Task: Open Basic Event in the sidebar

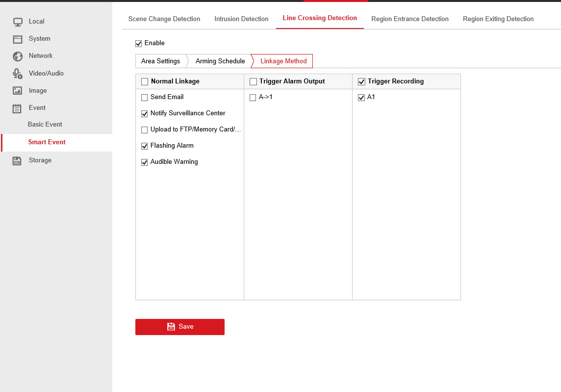Action: (x=45, y=125)
